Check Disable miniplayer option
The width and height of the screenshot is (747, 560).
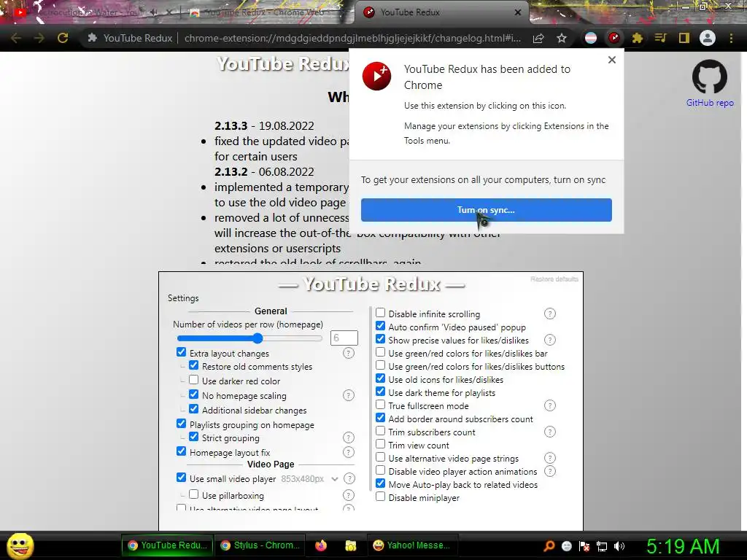click(x=380, y=497)
